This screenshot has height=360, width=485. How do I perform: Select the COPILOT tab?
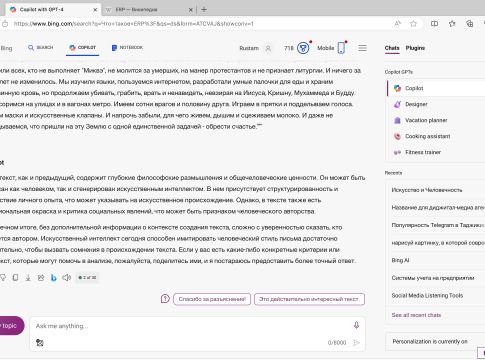click(x=82, y=48)
